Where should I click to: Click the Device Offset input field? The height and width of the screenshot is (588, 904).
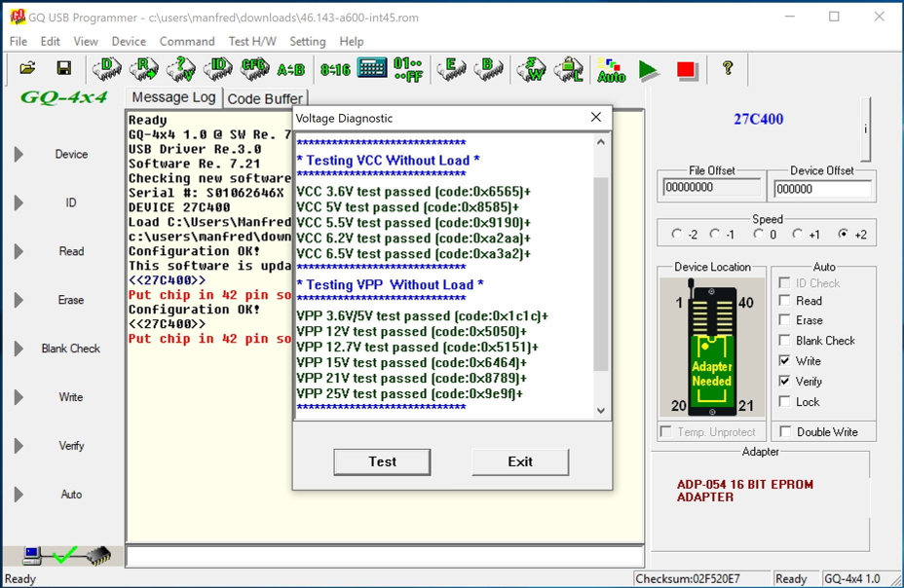click(x=822, y=188)
